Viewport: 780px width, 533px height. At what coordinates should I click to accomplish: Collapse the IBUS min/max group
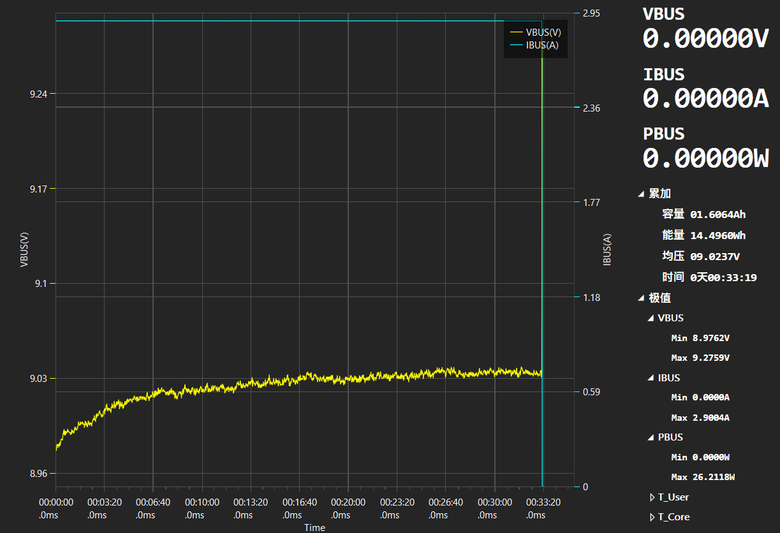[651, 378]
